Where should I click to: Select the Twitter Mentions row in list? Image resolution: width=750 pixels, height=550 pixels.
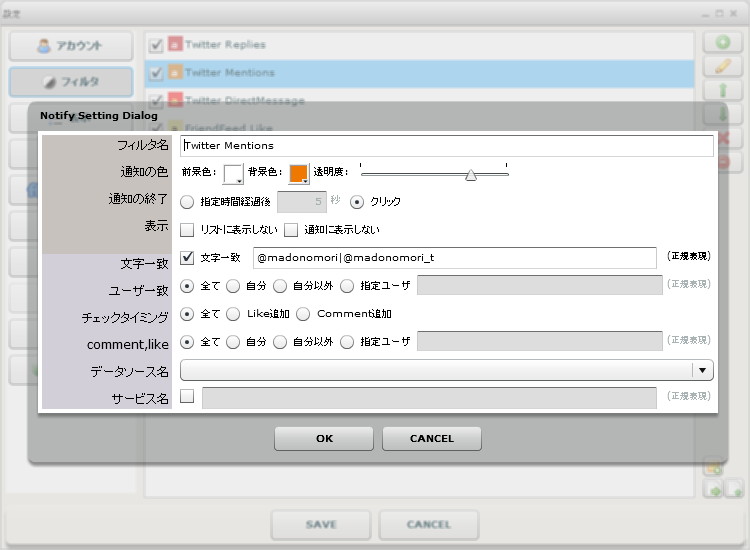[419, 73]
